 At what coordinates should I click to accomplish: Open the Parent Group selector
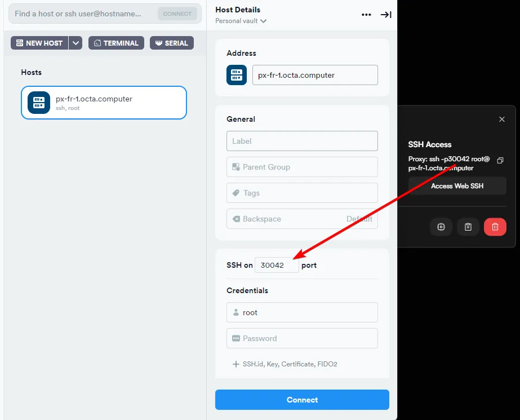point(302,167)
